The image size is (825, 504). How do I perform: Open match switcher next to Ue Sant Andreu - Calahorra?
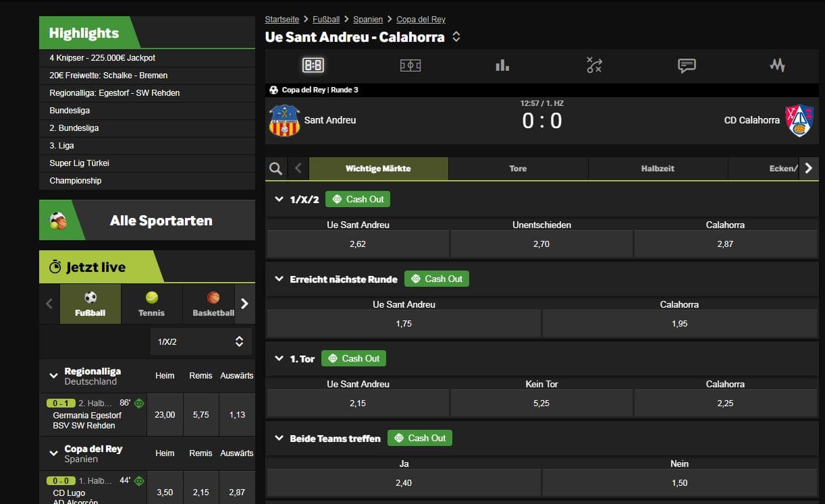(x=456, y=37)
